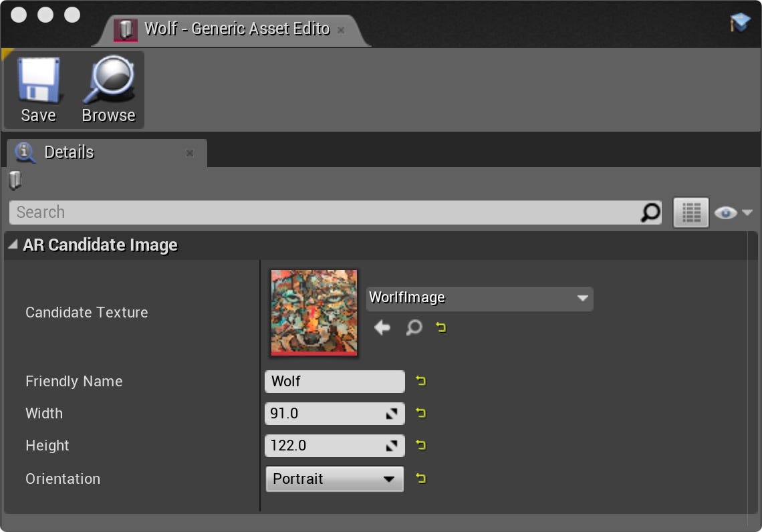Click the Width field spinner arrow
The image size is (762, 532).
coord(392,414)
